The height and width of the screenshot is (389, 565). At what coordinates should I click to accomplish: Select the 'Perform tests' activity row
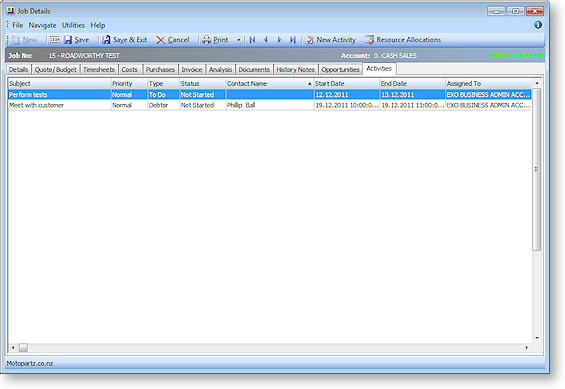tap(270, 95)
